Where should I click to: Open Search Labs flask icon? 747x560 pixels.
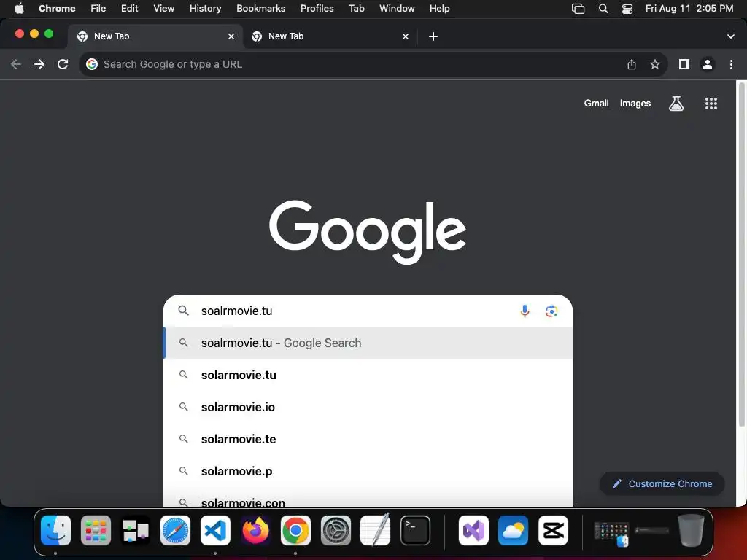[x=676, y=104]
